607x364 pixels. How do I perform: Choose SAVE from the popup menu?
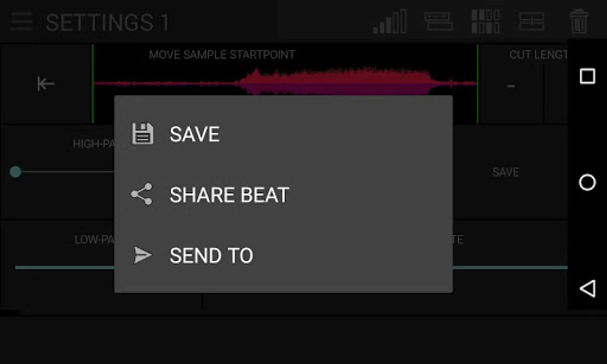click(x=283, y=134)
